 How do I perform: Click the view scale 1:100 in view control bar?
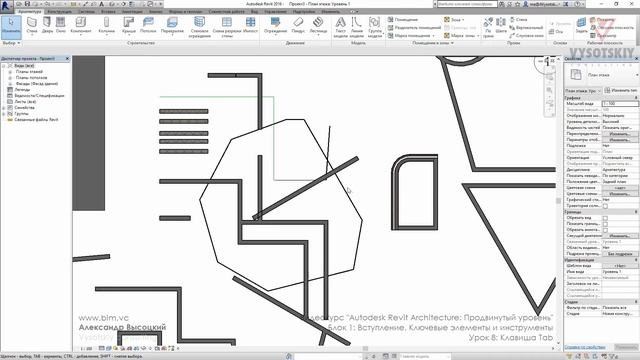click(86, 349)
